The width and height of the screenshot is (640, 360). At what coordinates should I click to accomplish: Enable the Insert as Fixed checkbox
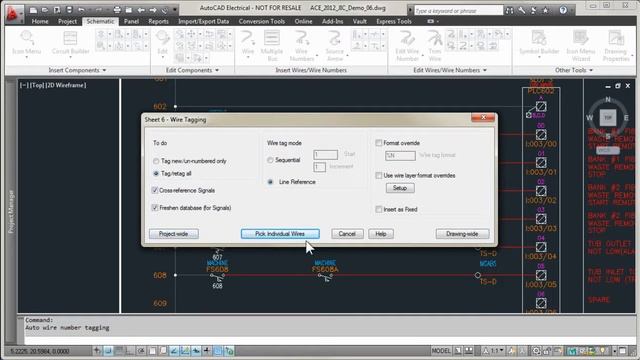[x=379, y=209]
